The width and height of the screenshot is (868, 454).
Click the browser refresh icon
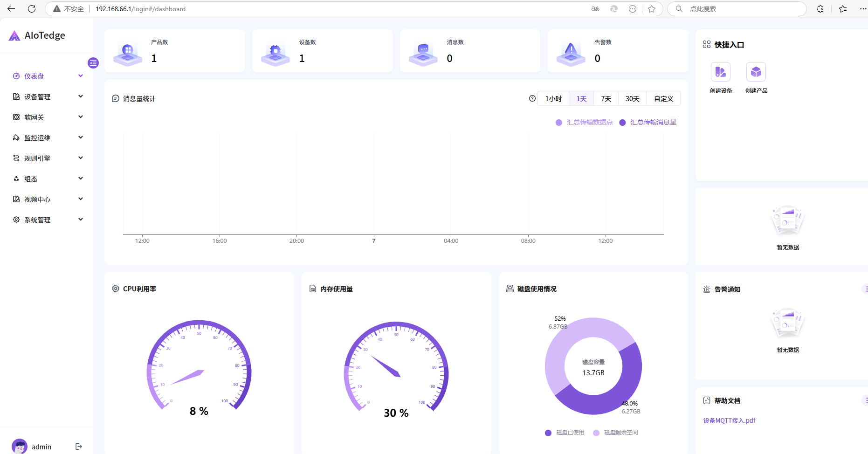click(x=32, y=9)
